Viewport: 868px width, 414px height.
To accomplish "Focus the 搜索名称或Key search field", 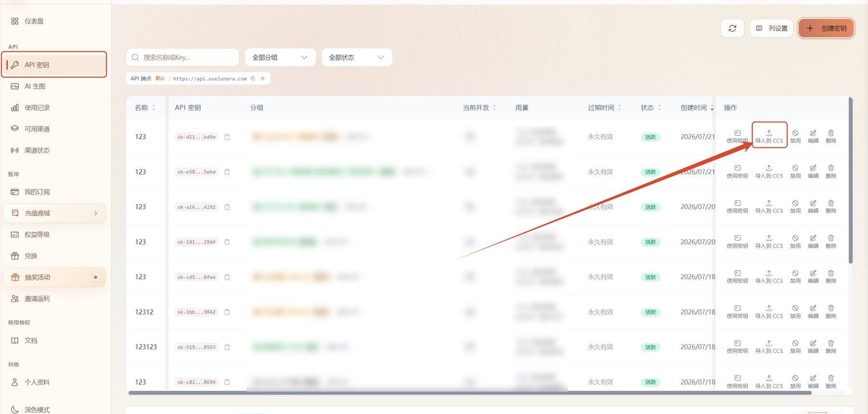I will tap(183, 57).
